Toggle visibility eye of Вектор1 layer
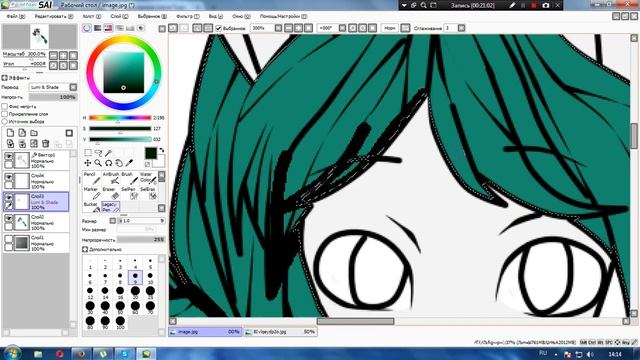The width and height of the screenshot is (640, 360). 9,156
